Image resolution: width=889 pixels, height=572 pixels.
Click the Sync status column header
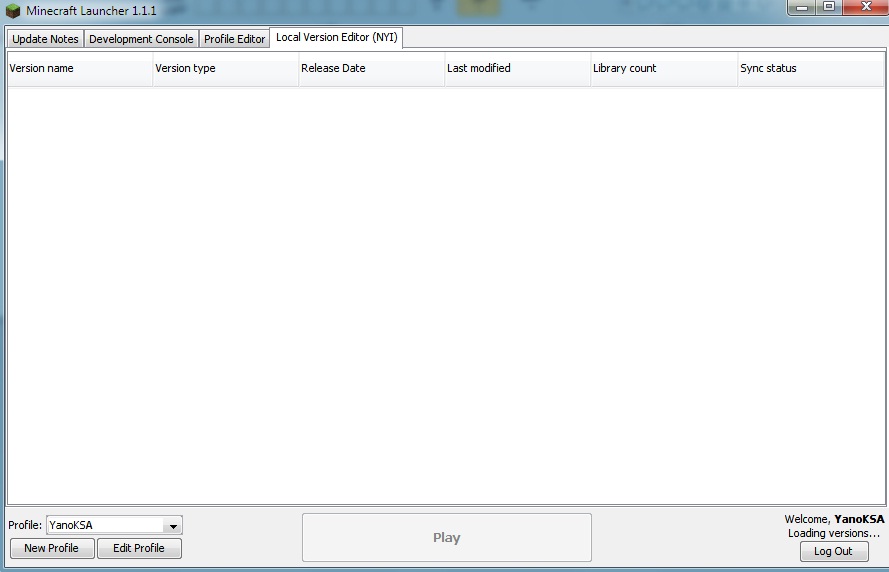(x=811, y=69)
